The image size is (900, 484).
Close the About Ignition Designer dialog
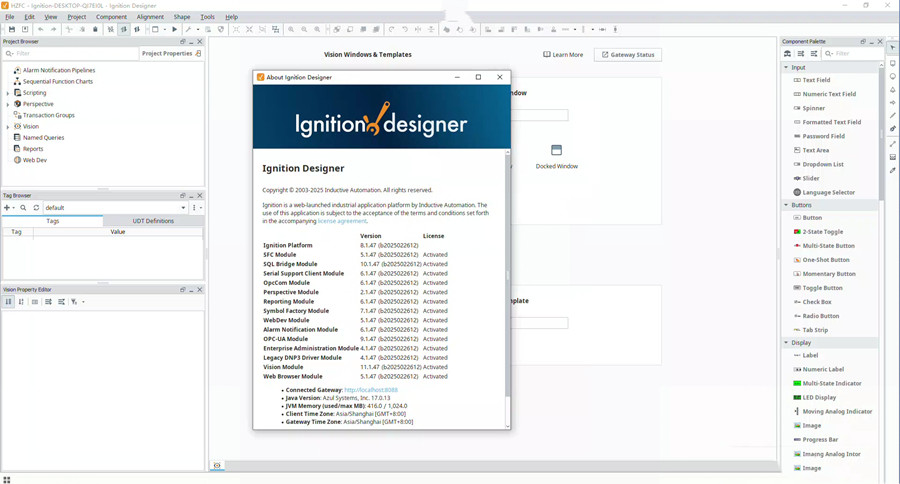(x=499, y=77)
